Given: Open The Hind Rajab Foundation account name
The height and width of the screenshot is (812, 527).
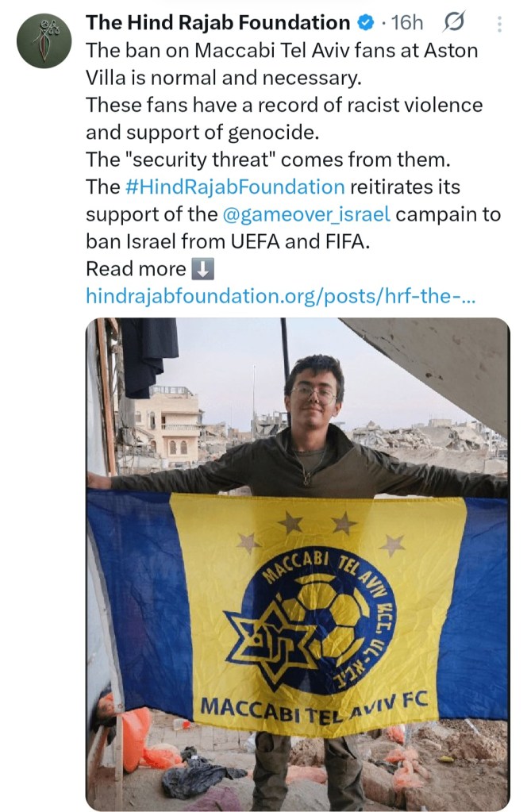Looking at the screenshot, I should [x=217, y=23].
